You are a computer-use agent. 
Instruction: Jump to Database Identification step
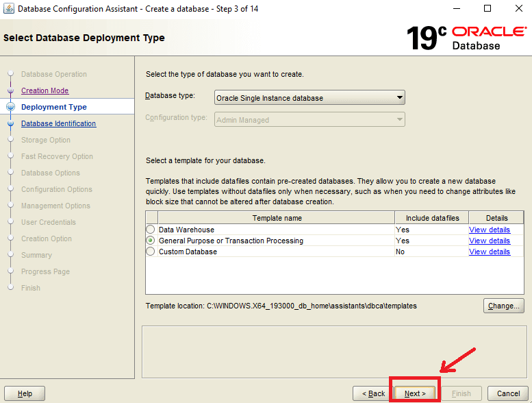[58, 123]
